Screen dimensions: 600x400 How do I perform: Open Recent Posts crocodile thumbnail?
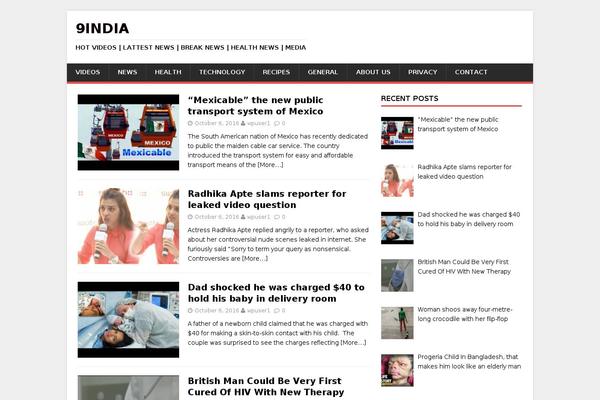[397, 323]
